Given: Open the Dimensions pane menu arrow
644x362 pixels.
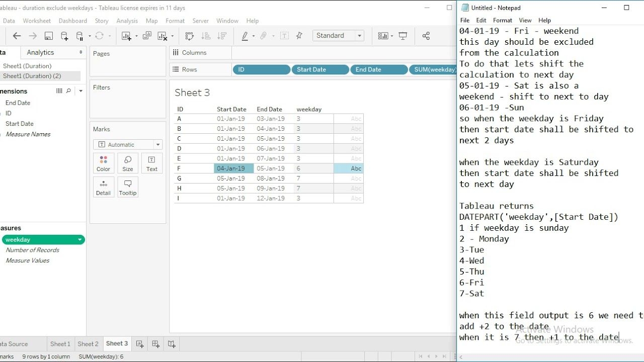Looking at the screenshot, I should click(80, 91).
